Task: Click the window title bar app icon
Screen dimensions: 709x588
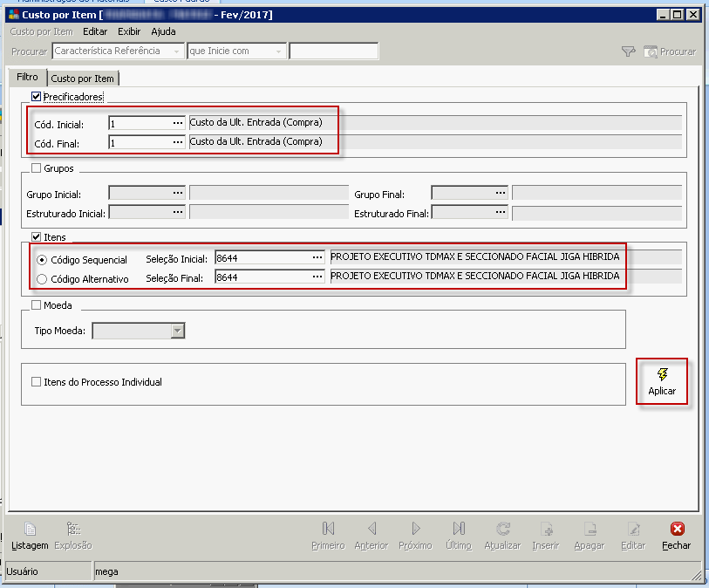Action: (14, 15)
